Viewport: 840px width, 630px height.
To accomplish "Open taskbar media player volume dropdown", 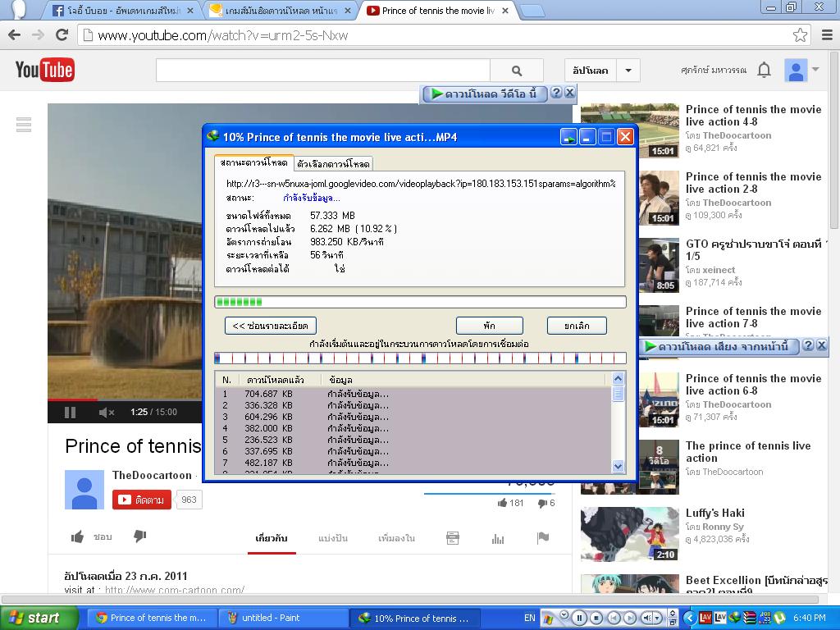I will (x=659, y=618).
